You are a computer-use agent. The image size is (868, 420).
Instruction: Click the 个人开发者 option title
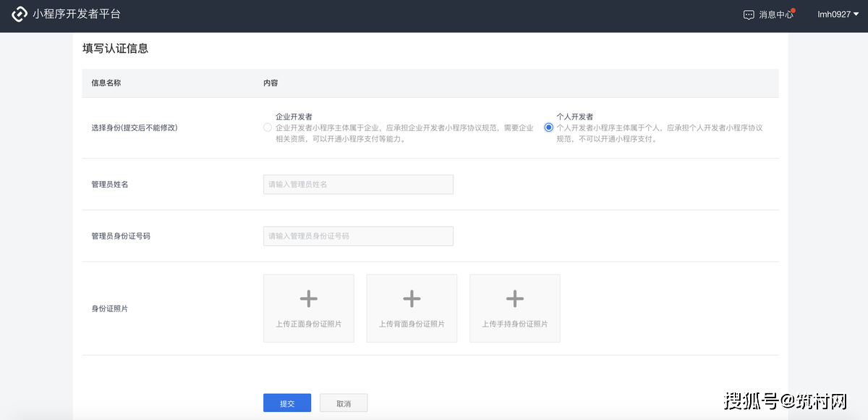click(574, 117)
